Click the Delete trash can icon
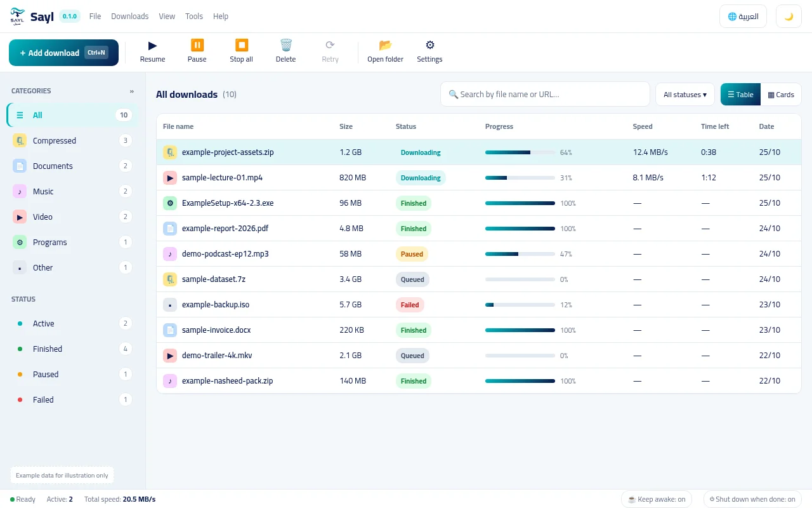The height and width of the screenshot is (508, 812). (286, 45)
